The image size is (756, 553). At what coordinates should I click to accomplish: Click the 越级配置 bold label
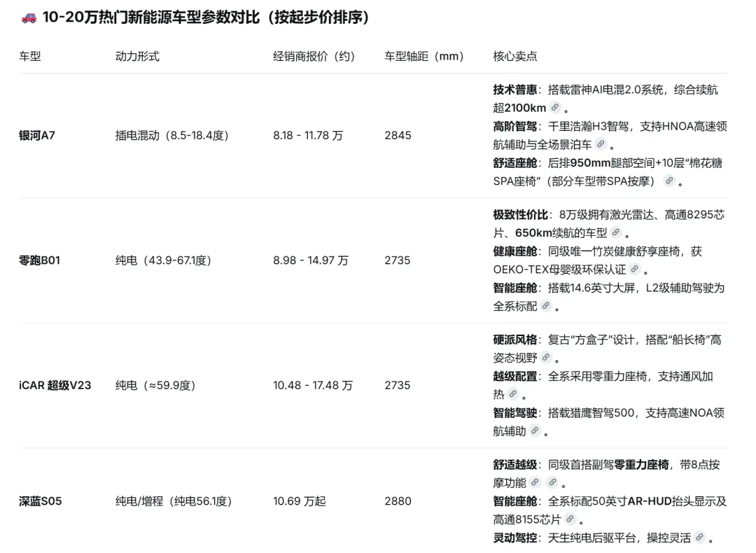pos(515,376)
